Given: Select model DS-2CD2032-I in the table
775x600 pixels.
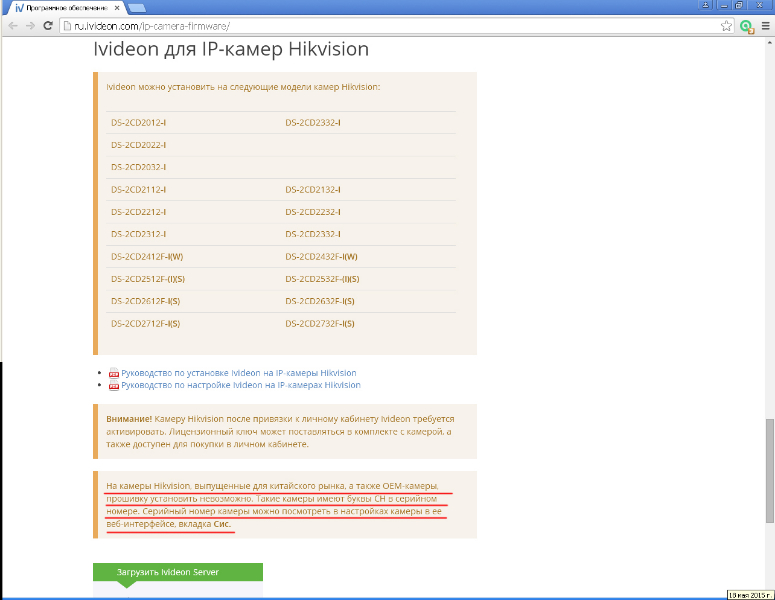Looking at the screenshot, I should 138,167.
